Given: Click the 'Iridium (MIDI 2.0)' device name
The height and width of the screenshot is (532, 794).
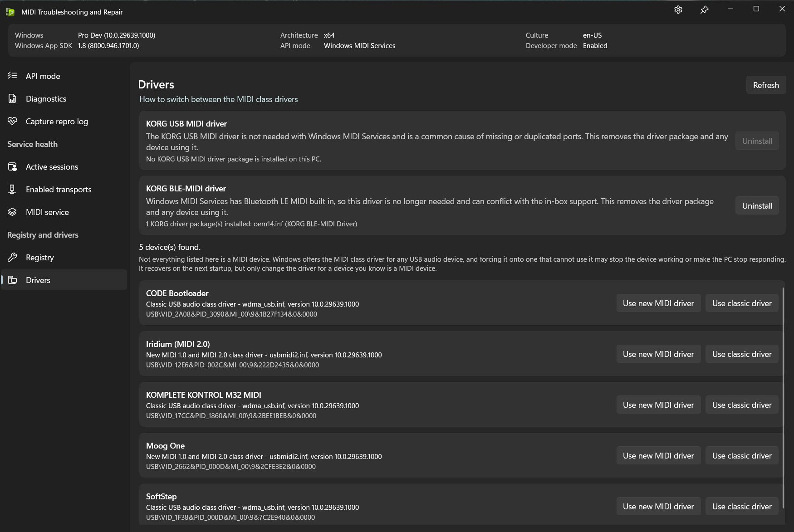Looking at the screenshot, I should (x=178, y=344).
